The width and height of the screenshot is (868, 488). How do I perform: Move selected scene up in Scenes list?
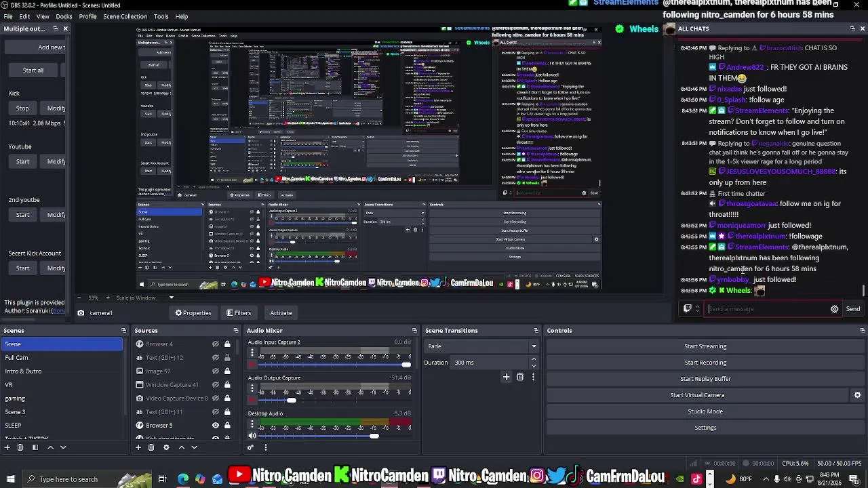pos(50,447)
